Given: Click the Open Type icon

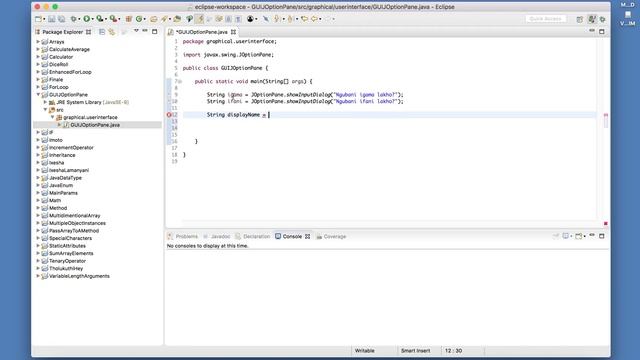Looking at the screenshot, I should (153, 19).
